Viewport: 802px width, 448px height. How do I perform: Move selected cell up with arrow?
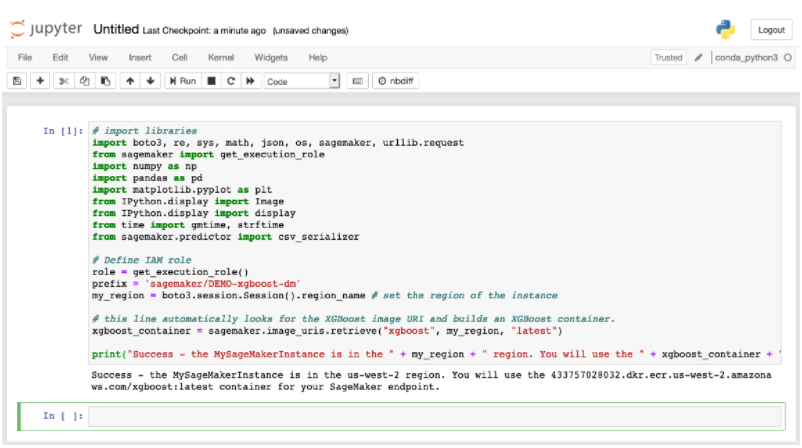pyautogui.click(x=130, y=81)
